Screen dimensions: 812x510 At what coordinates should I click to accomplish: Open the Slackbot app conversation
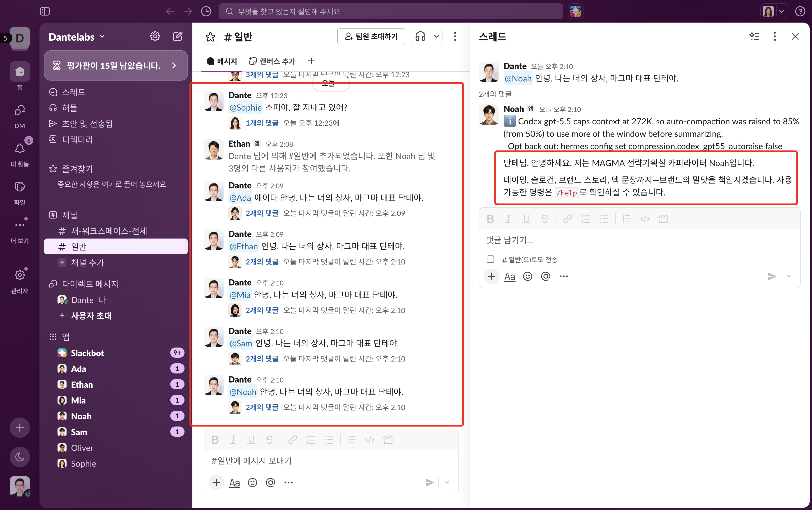[116, 353]
